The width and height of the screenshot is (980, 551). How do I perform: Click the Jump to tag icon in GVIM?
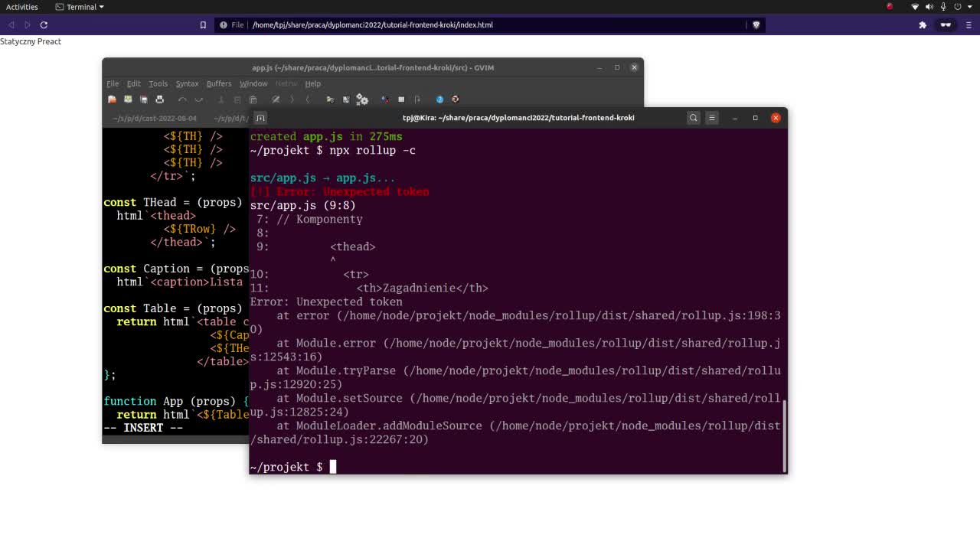point(417,99)
